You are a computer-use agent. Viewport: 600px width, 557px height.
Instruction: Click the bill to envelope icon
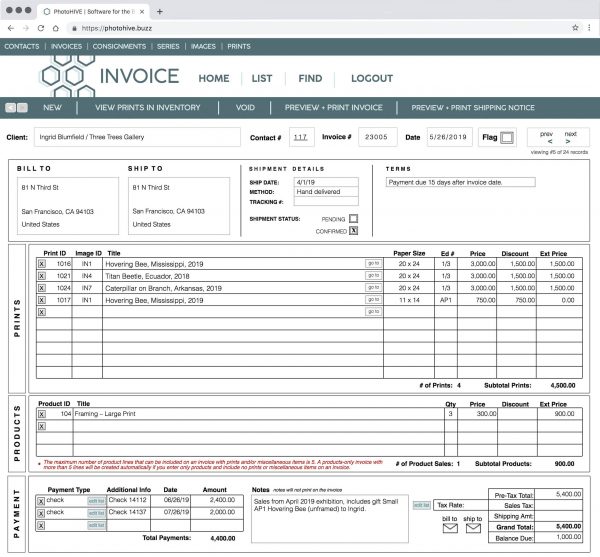[449, 528]
